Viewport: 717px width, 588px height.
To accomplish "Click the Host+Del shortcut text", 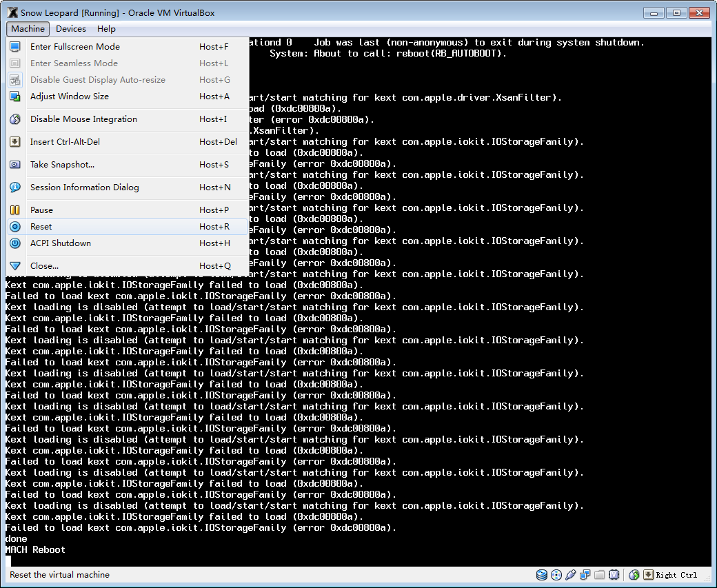I will point(218,142).
